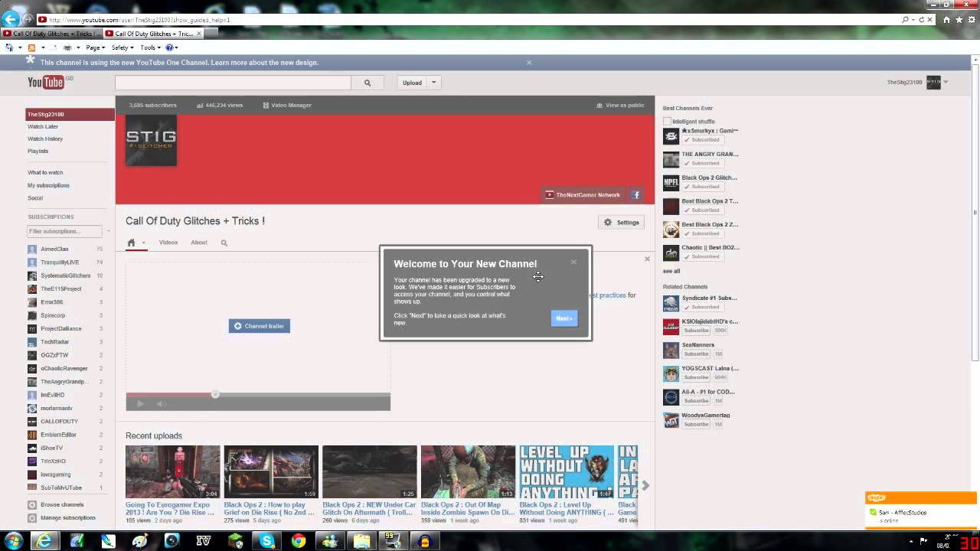Open Google Chrome from the taskbar

pos(299,541)
